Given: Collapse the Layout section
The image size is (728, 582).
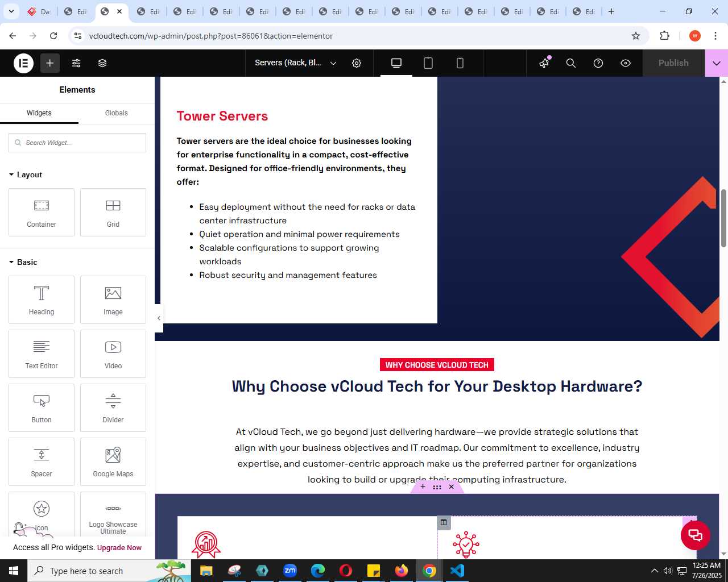Looking at the screenshot, I should click(26, 174).
